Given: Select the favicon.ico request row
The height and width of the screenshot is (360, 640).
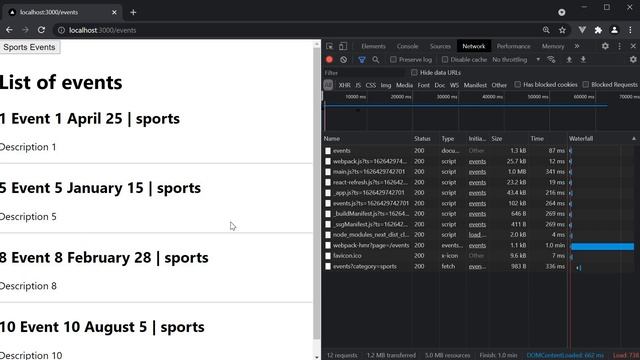Looking at the screenshot, I should [x=445, y=256].
